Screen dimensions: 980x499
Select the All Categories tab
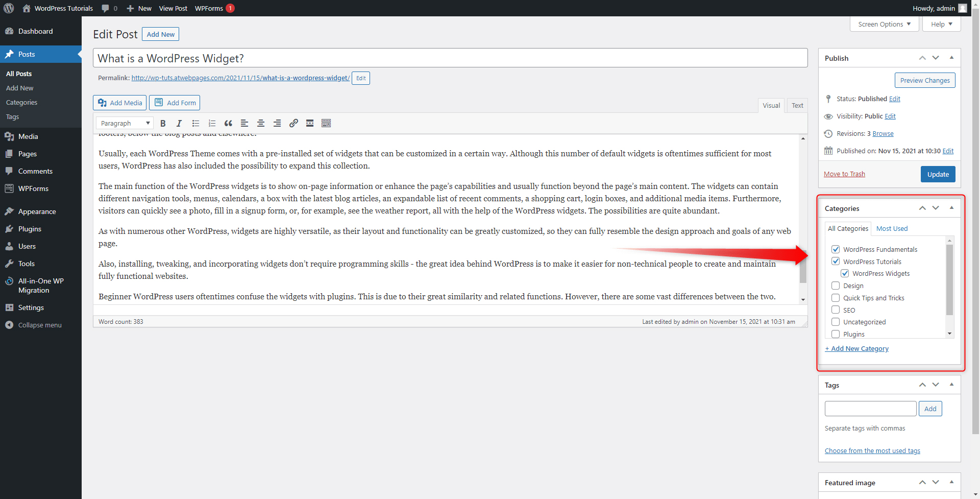848,228
